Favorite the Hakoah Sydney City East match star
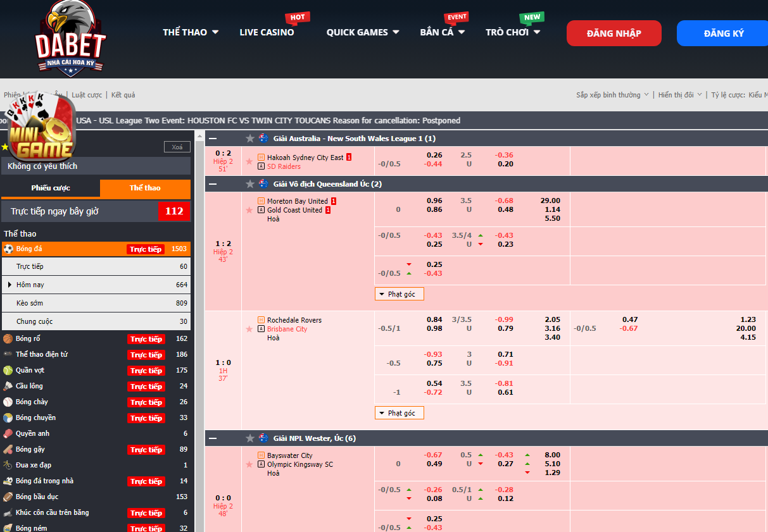Image resolution: width=768 pixels, height=532 pixels. (x=249, y=162)
